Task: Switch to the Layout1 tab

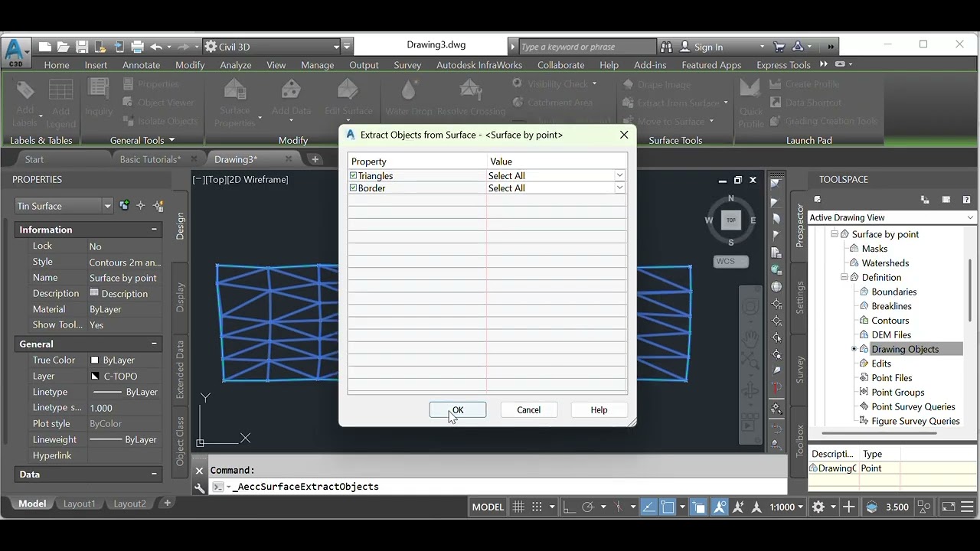Action: tap(79, 504)
